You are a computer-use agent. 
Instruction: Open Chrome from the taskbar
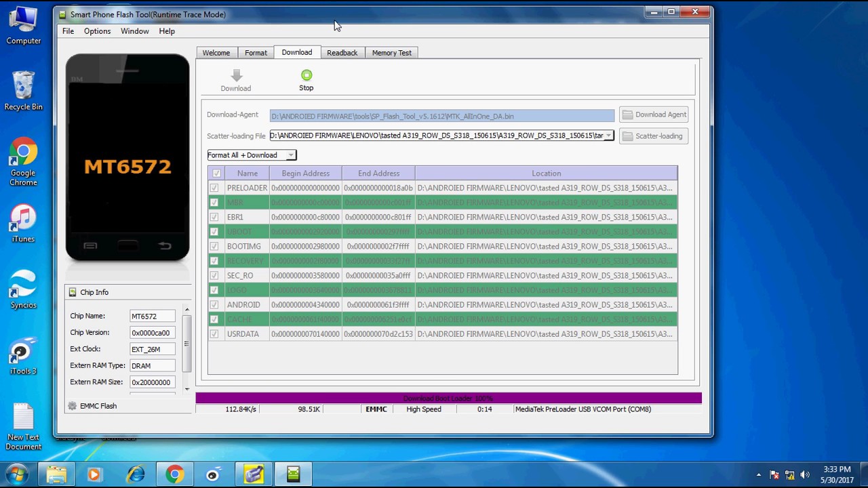tap(175, 474)
